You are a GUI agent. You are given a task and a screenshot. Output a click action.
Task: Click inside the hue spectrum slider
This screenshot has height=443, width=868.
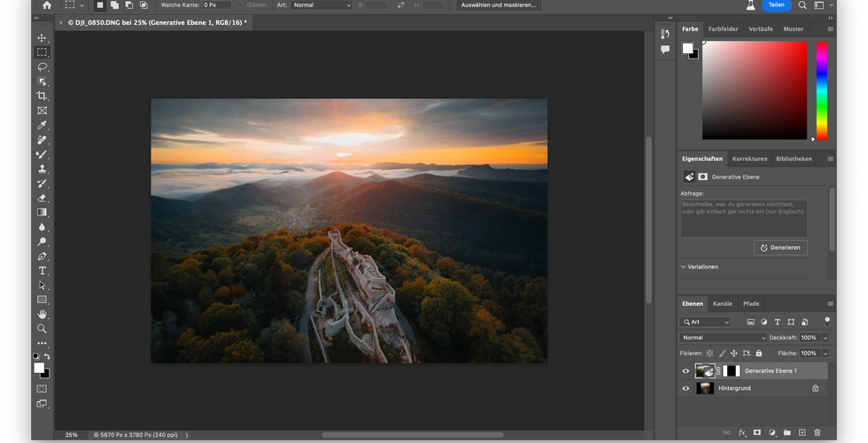[x=822, y=89]
